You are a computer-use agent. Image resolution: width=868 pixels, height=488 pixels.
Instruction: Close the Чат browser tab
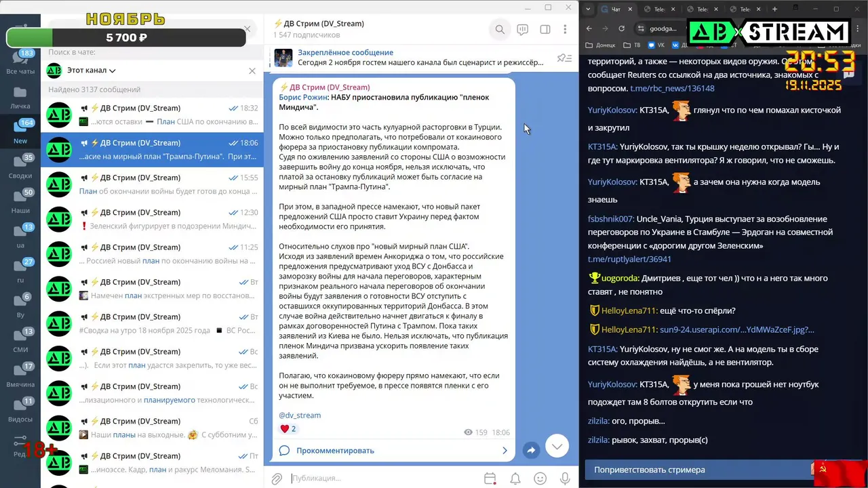click(x=631, y=9)
